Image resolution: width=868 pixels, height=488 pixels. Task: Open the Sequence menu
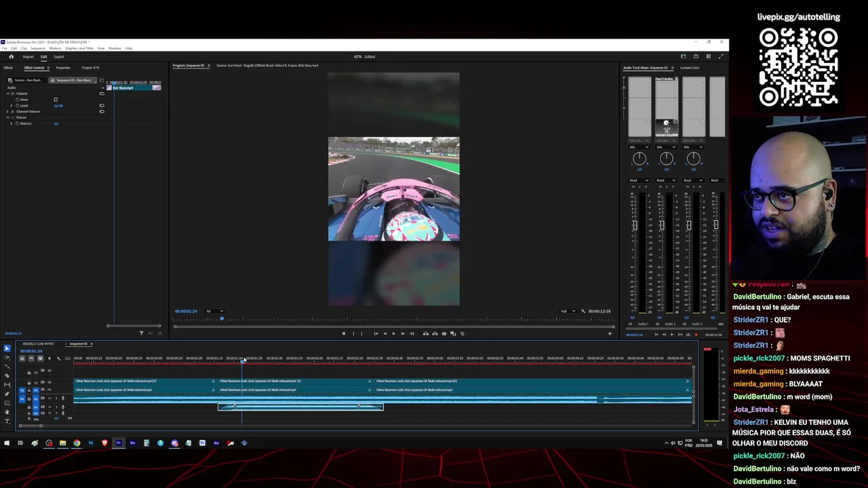point(38,48)
